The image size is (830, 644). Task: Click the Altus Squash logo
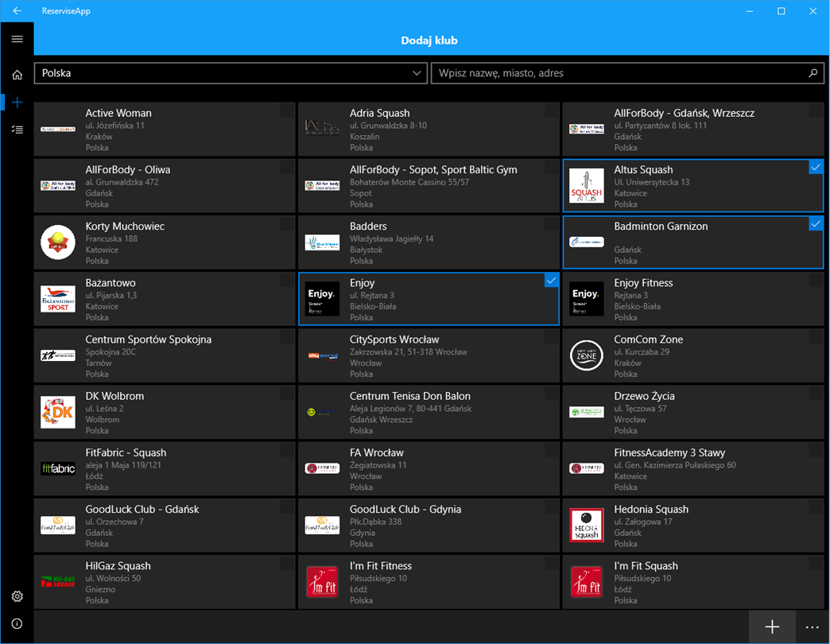click(x=587, y=186)
